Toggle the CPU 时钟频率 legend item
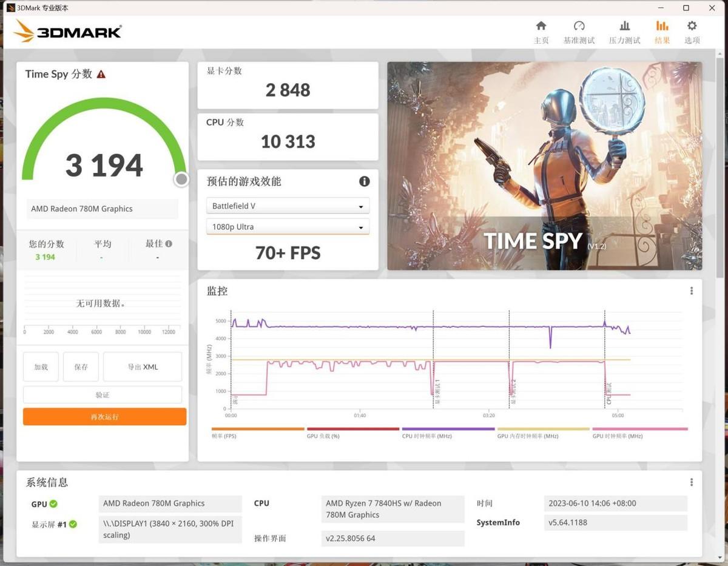This screenshot has height=566, width=728. (428, 436)
